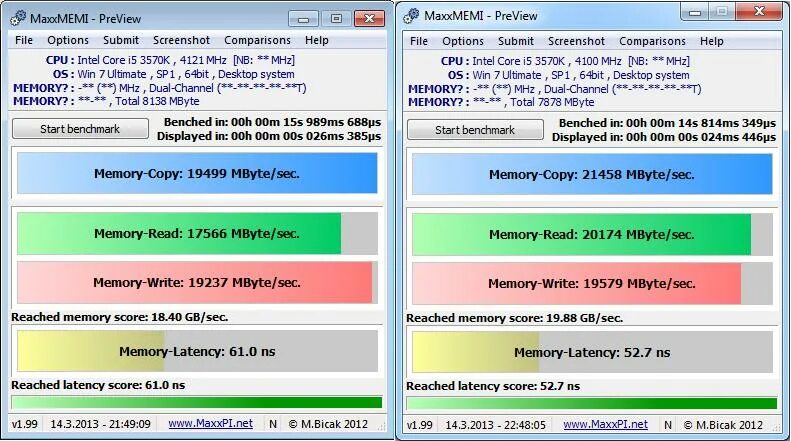Click Memory-Write 19237 MByte/sec bar
Screen dimensions: 791x441
[197, 282]
